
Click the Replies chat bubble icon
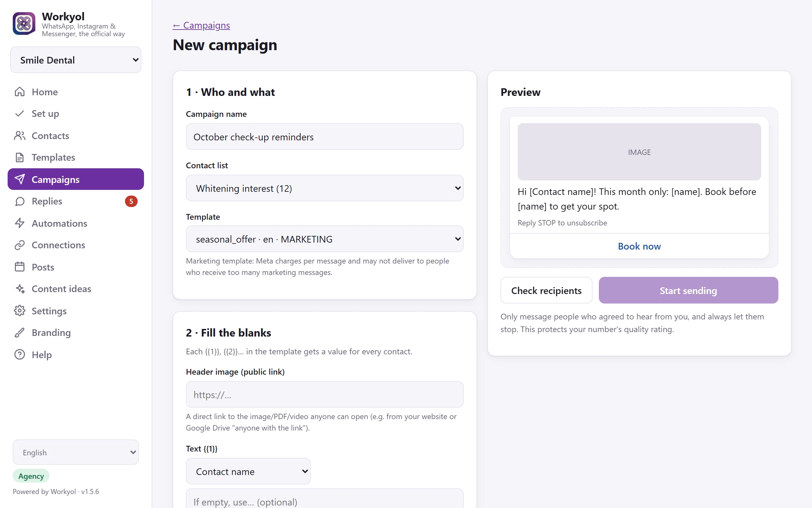pos(20,201)
